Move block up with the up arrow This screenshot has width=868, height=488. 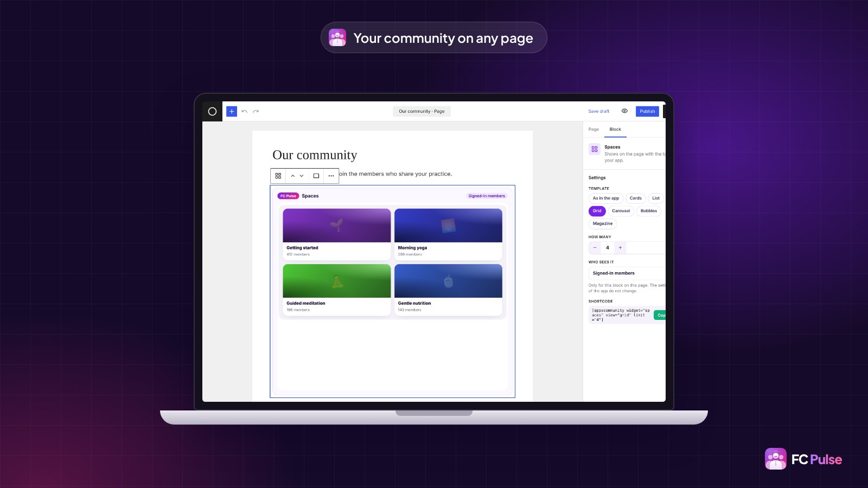(292, 176)
